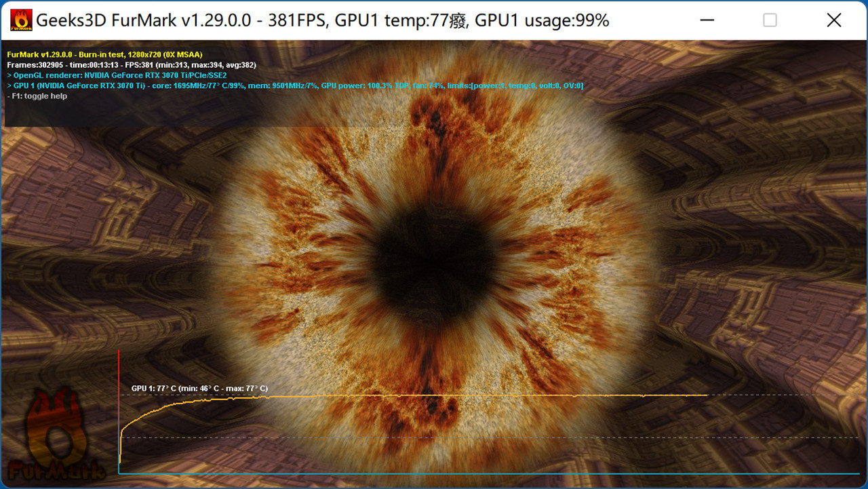The width and height of the screenshot is (868, 489).
Task: Click the yellow "Burn-in test, 1280x720" line
Action: pos(104,54)
